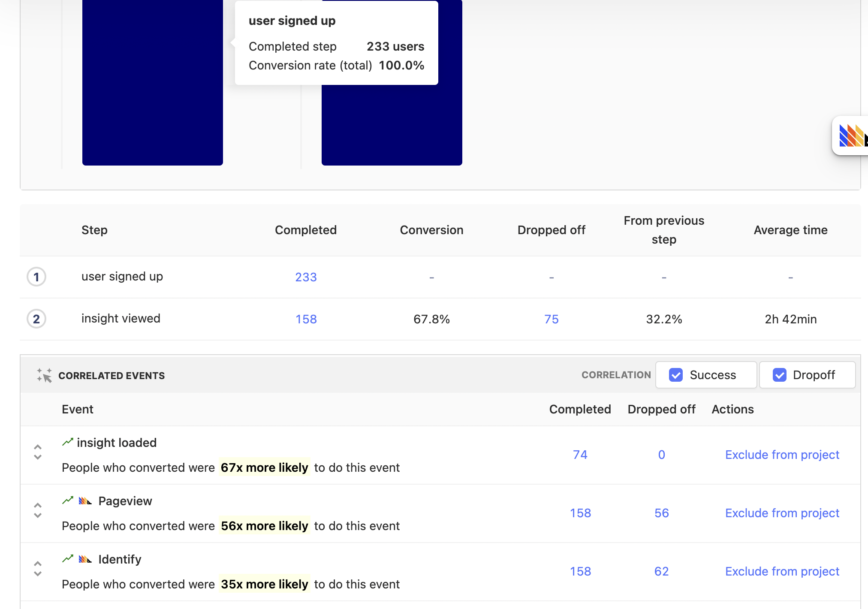Image resolution: width=868 pixels, height=609 pixels.
Task: Click the Completed column header in steps table
Action: [305, 230]
